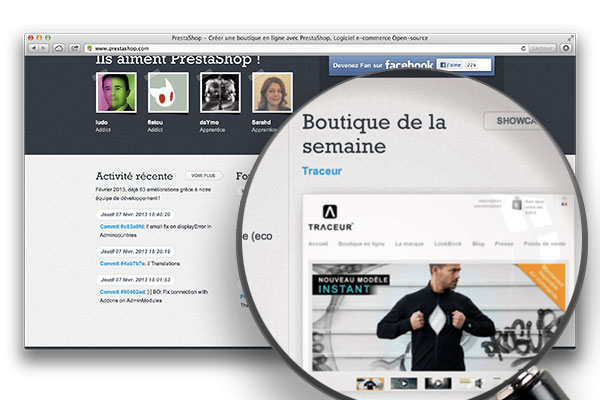Activate the Lecteur reader button
Viewport: 600px width, 400px height.
(x=543, y=48)
